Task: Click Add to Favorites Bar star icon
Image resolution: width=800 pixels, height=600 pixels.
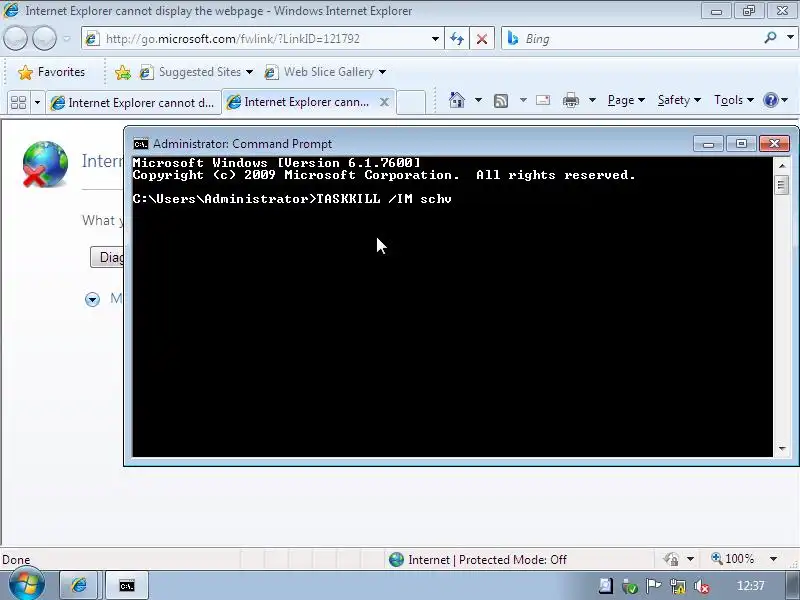Action: click(122, 72)
